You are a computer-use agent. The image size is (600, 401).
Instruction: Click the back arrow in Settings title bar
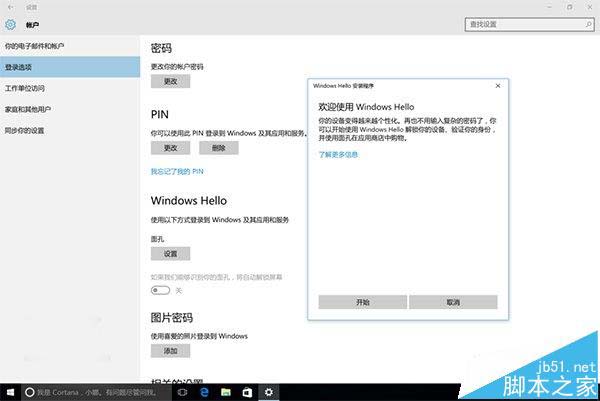(10, 7)
